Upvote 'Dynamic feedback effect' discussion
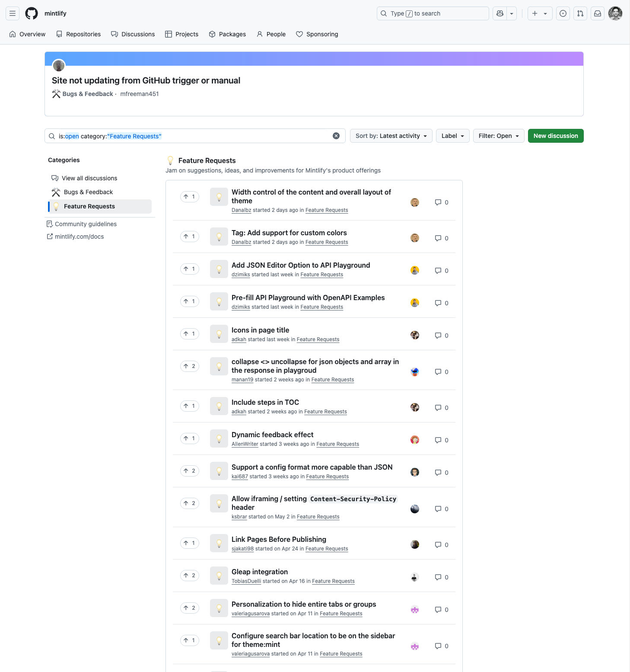 tap(190, 438)
